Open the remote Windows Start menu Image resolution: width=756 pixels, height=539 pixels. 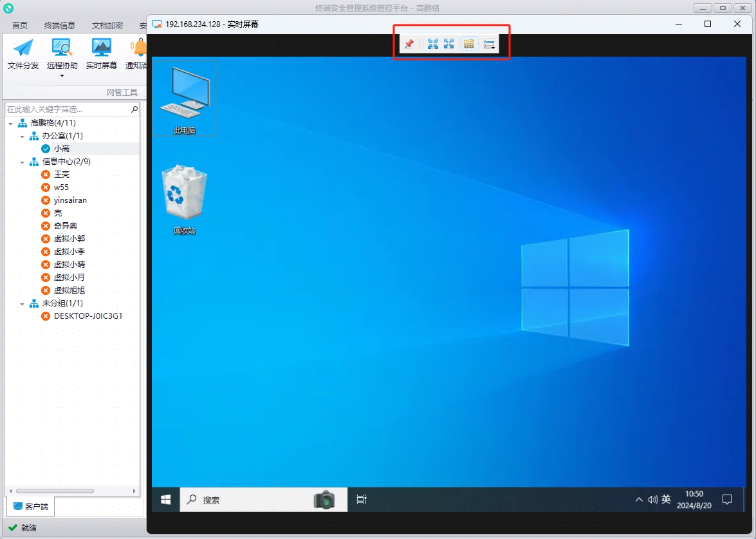[166, 500]
